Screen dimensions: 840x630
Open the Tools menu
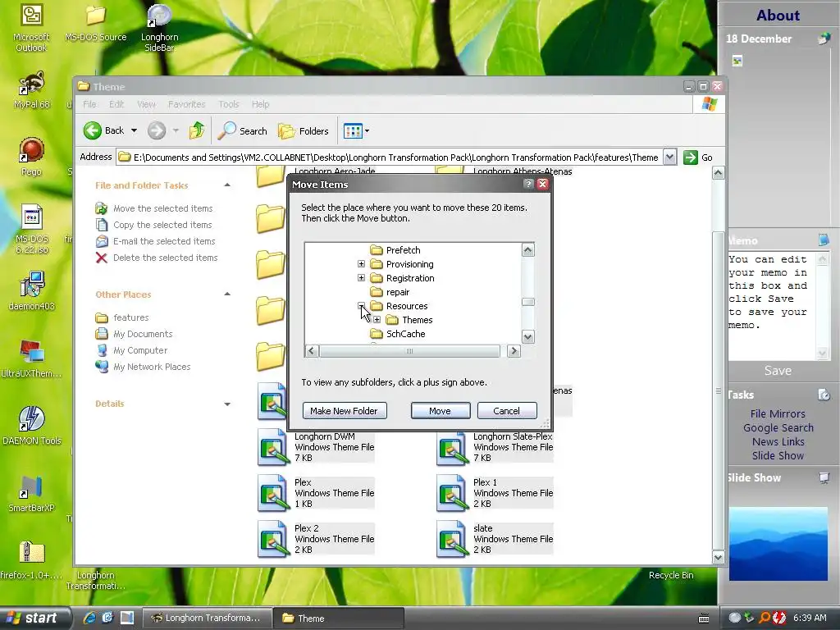click(228, 104)
